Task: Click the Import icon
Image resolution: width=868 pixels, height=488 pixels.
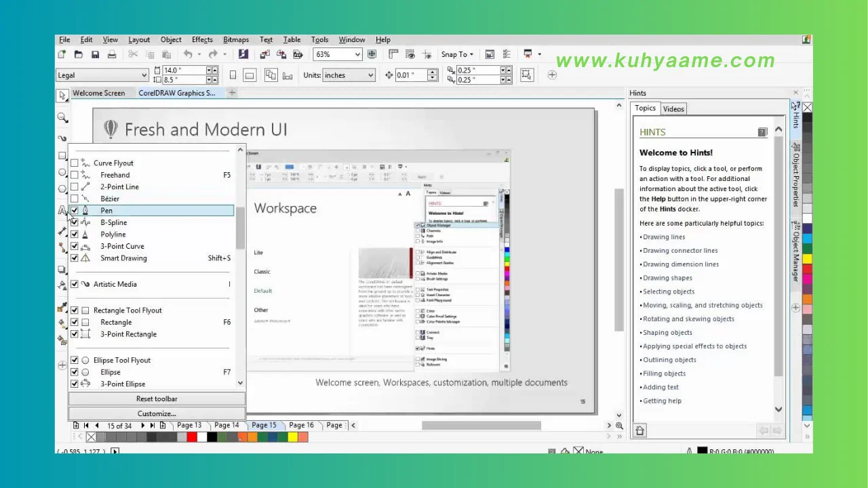Action: pos(264,54)
